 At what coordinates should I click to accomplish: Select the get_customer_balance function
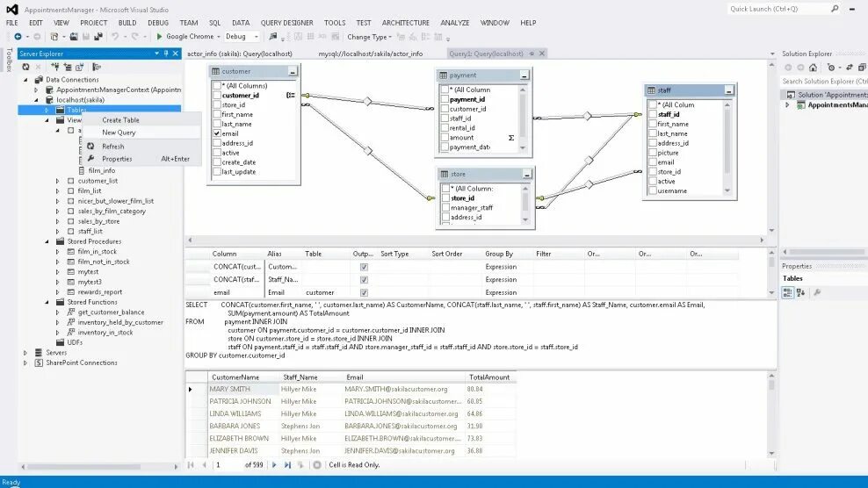(x=111, y=312)
